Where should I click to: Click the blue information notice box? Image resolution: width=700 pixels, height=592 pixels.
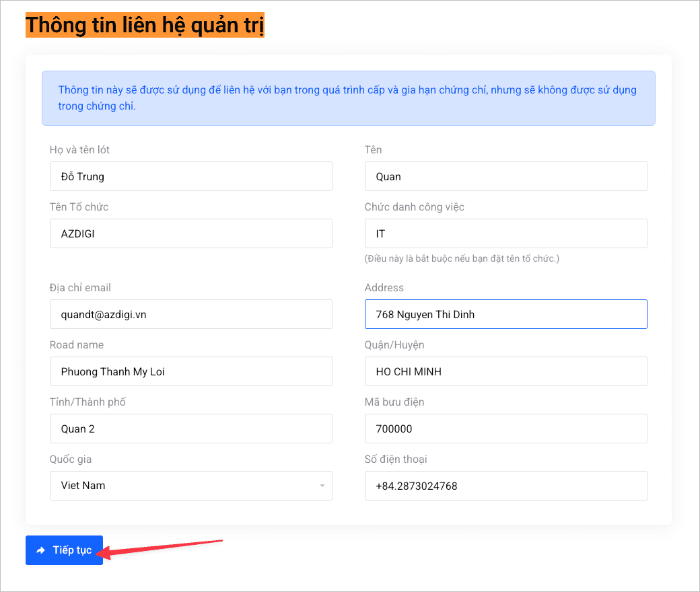(348, 98)
